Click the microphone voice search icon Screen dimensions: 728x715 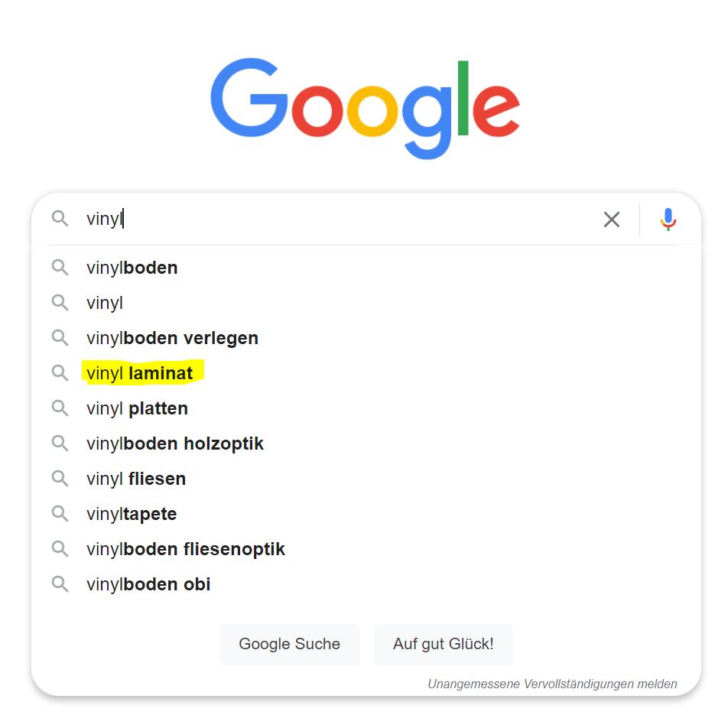pos(668,219)
